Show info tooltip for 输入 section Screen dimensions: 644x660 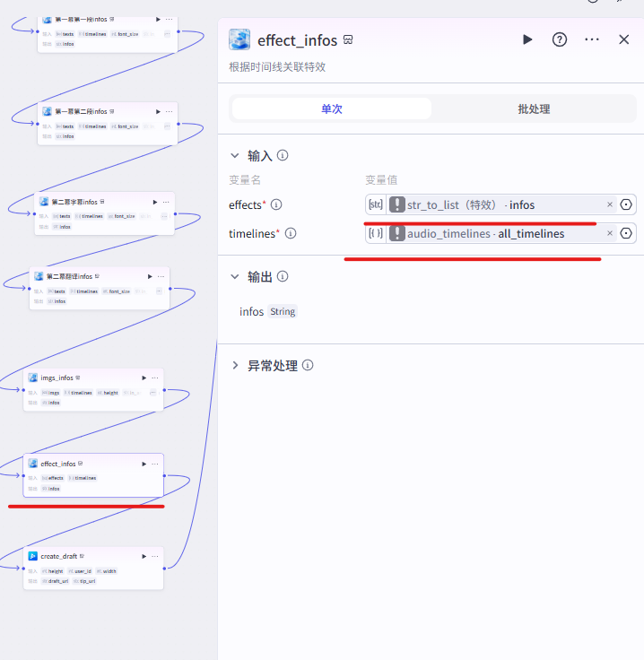283,156
